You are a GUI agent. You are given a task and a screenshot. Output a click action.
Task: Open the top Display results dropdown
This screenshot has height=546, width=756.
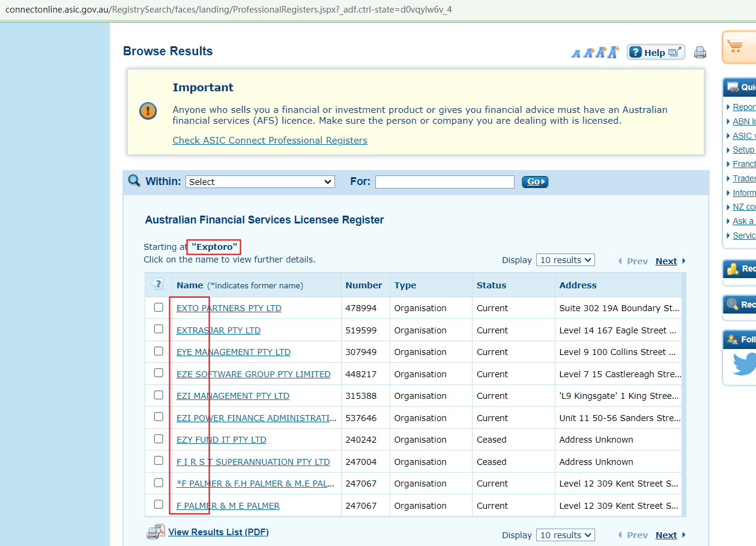565,260
